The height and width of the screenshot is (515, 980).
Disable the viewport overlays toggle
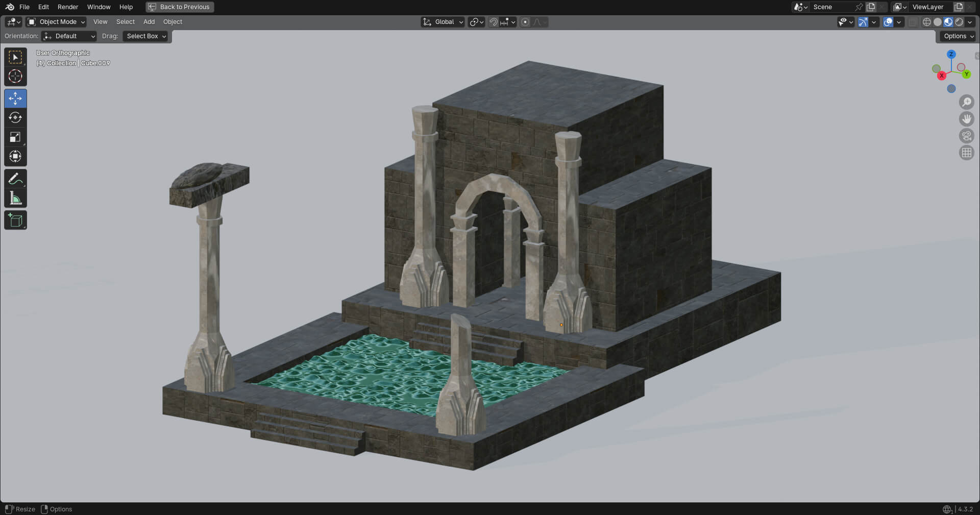pos(888,22)
